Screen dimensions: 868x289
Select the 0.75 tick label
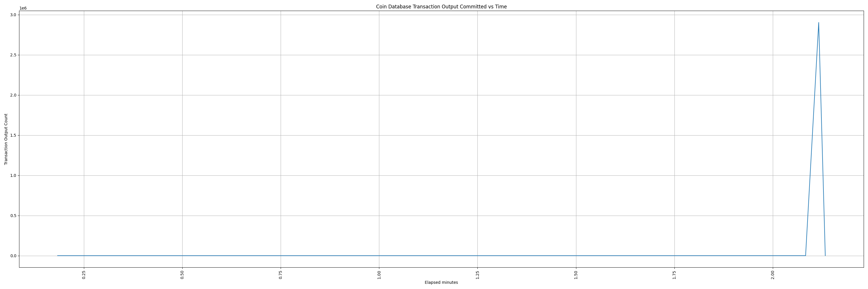[x=280, y=274]
